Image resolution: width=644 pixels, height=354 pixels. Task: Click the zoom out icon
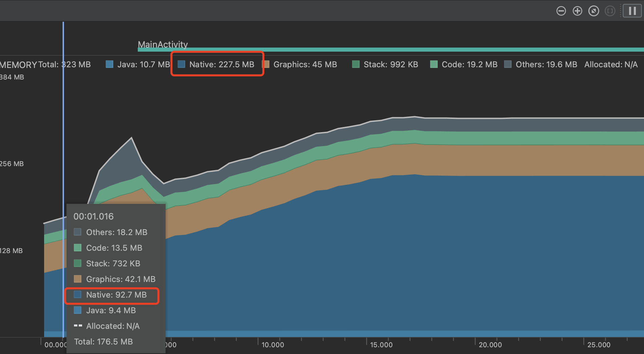(561, 11)
